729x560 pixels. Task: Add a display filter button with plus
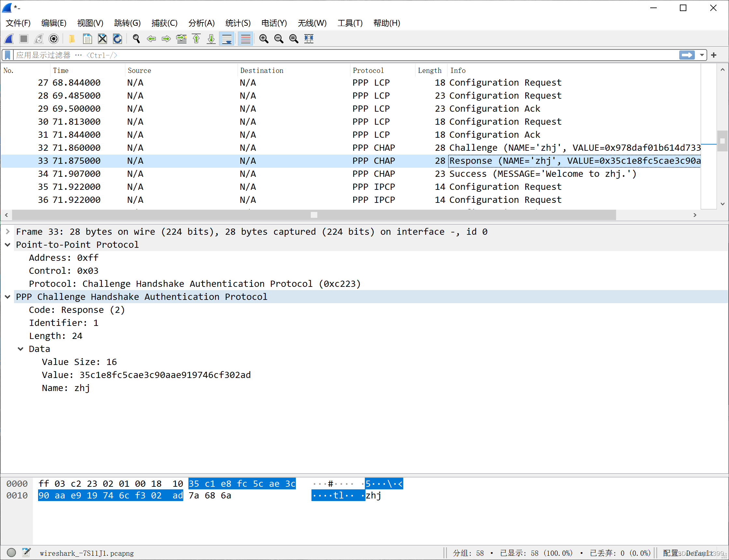point(714,55)
